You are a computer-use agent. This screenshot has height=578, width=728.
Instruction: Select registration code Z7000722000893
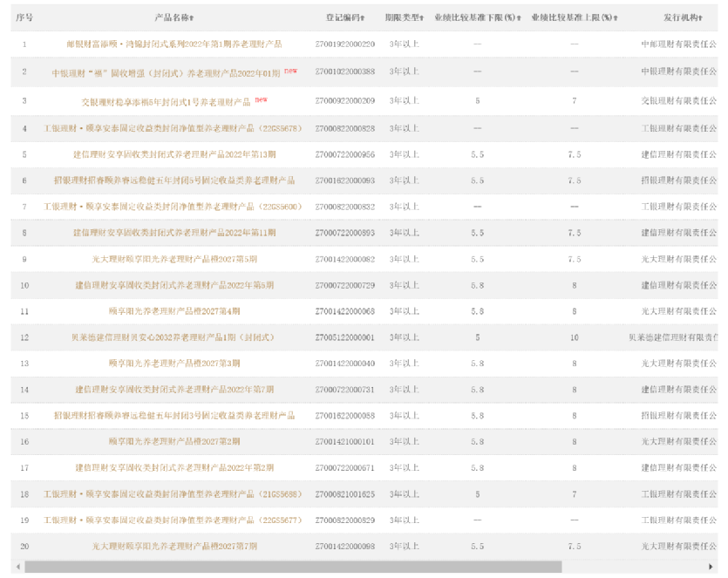coord(345,233)
